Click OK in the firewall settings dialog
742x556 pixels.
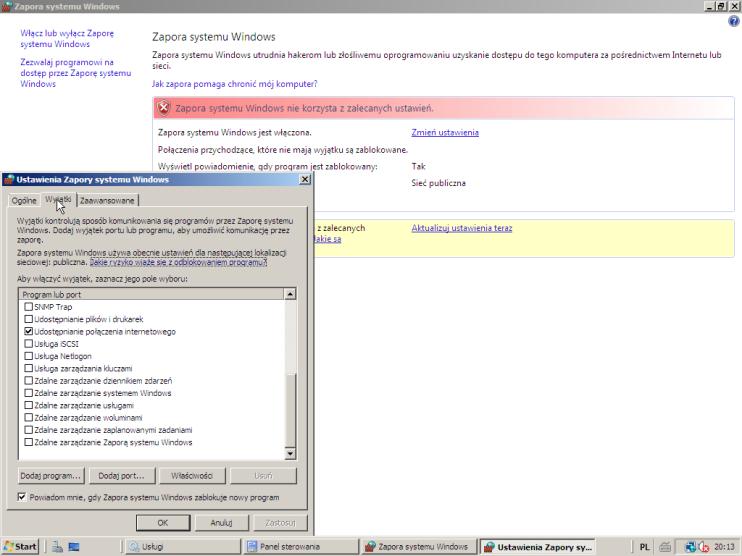(x=163, y=523)
